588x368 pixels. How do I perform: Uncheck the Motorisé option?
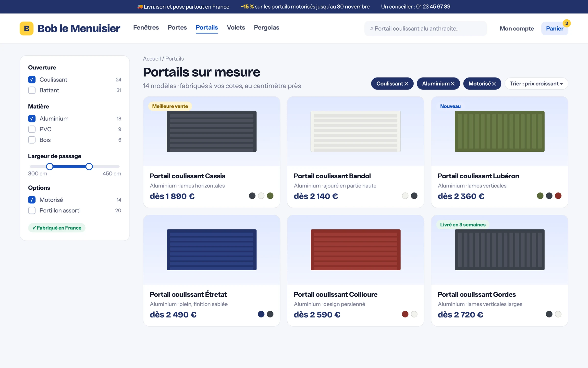tap(32, 200)
